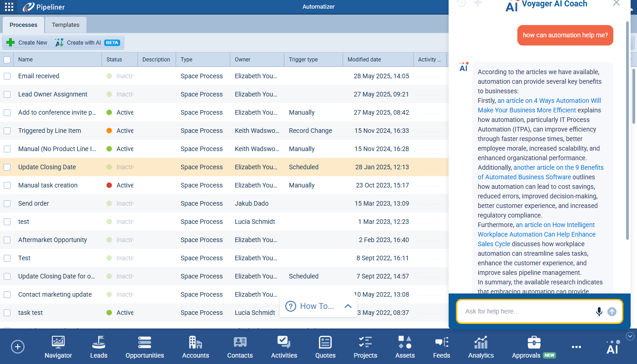Tick checkbox for Email received process
The height and width of the screenshot is (364, 637).
tap(7, 76)
